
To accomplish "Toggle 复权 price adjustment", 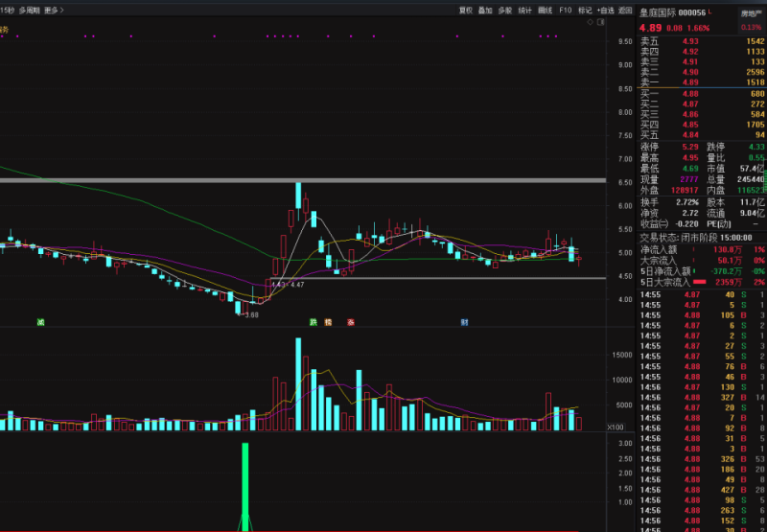I will tap(466, 11).
